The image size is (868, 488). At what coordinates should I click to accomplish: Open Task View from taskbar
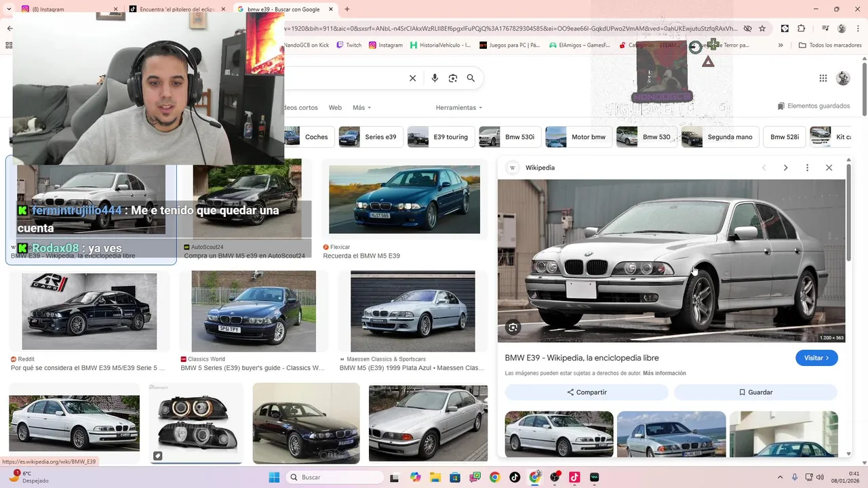pos(395,477)
